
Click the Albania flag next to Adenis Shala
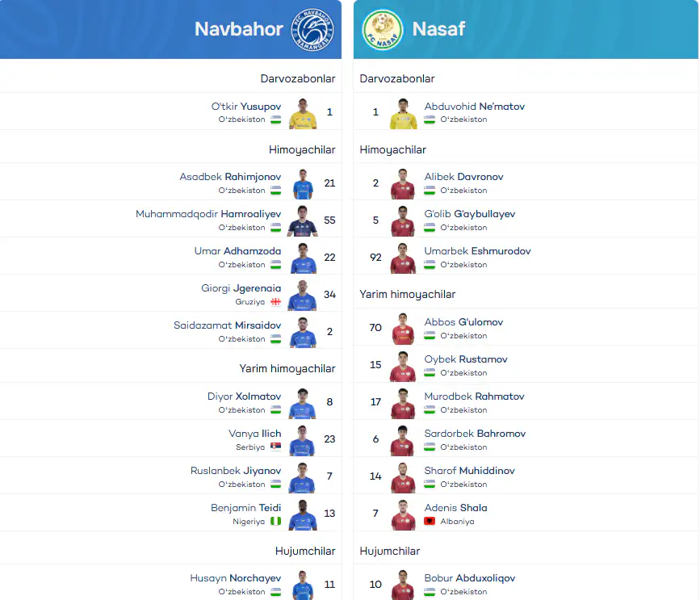tap(430, 521)
